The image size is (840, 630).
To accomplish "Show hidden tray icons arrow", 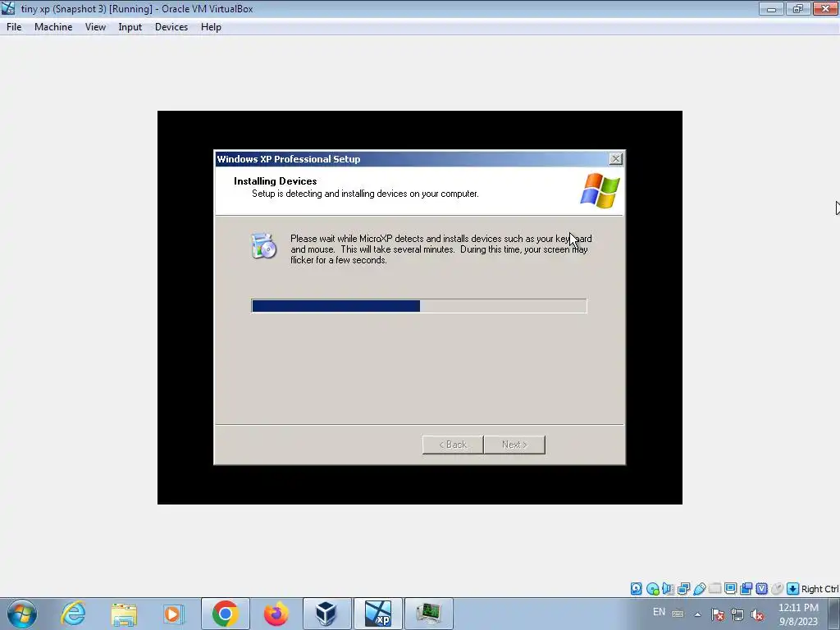I will (697, 614).
